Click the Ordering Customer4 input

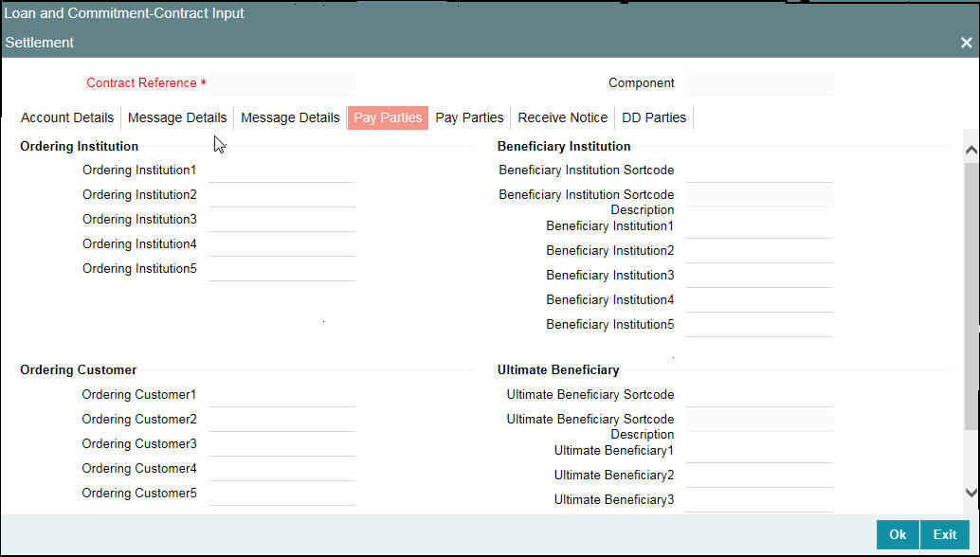coord(282,469)
